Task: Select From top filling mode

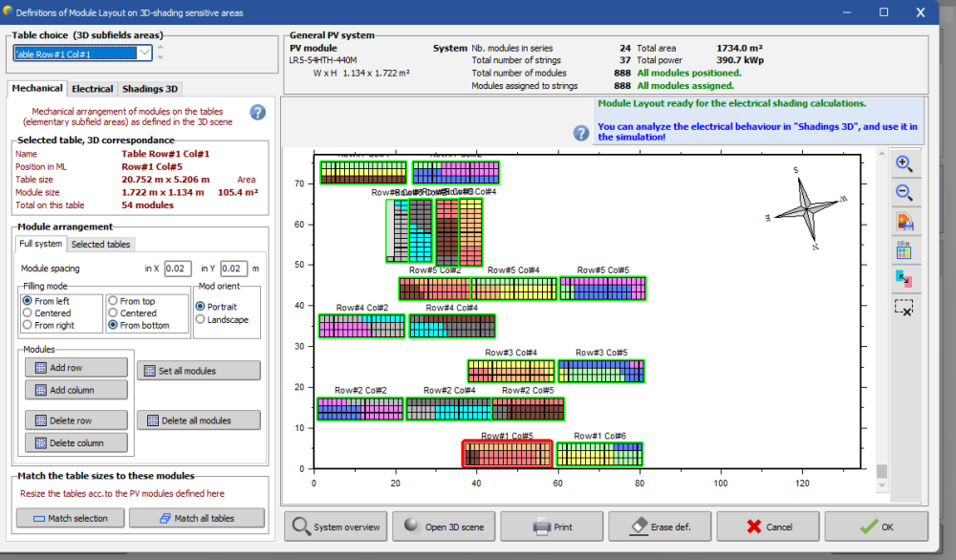Action: pos(113,301)
